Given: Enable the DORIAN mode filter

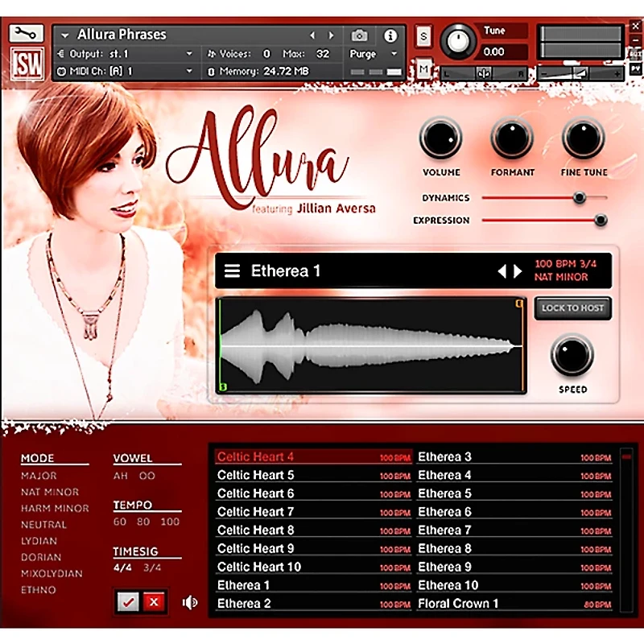Looking at the screenshot, I should 41,557.
